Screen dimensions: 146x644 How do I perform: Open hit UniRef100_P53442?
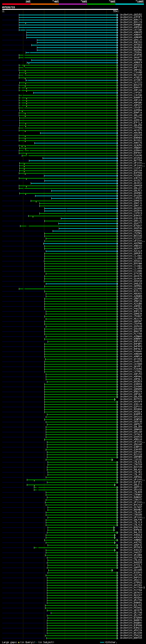tap(131, 608)
